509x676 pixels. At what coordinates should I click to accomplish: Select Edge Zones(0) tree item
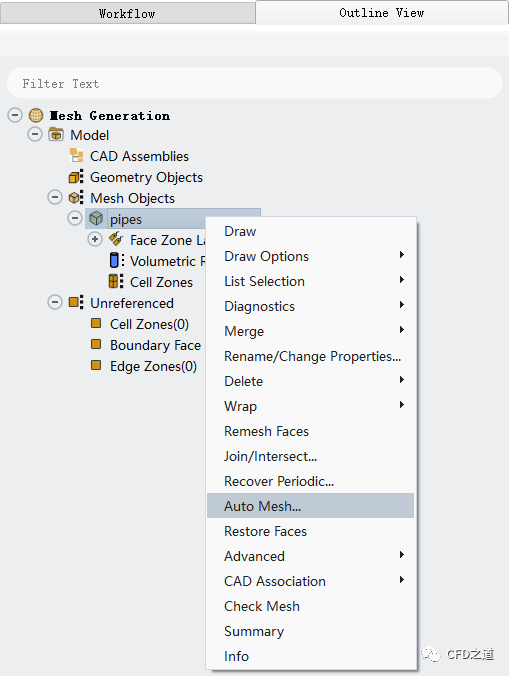[153, 366]
